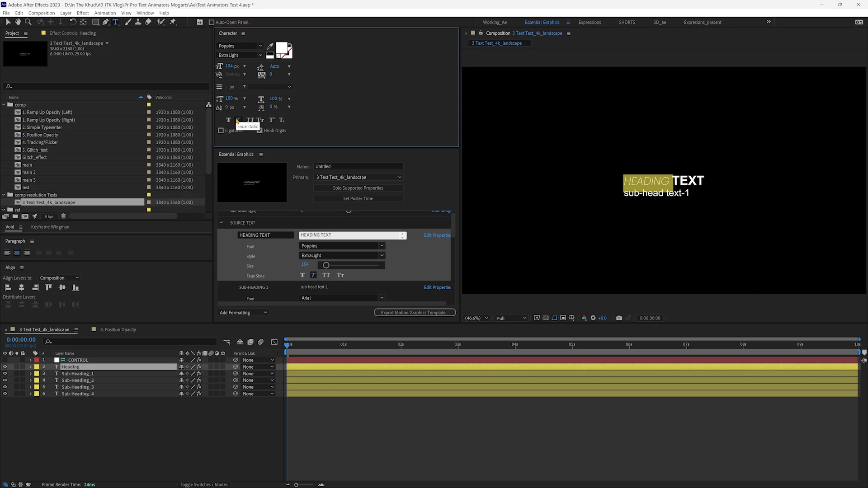
Task: Collapse the SOURCE TEXT group
Action: point(222,223)
